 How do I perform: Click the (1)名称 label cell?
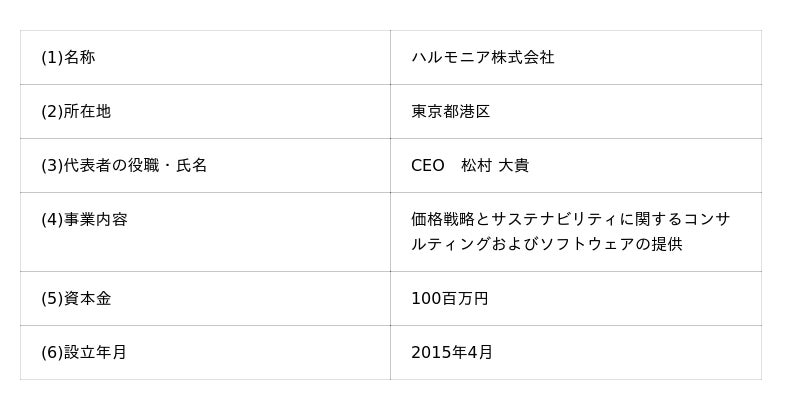tap(68, 58)
